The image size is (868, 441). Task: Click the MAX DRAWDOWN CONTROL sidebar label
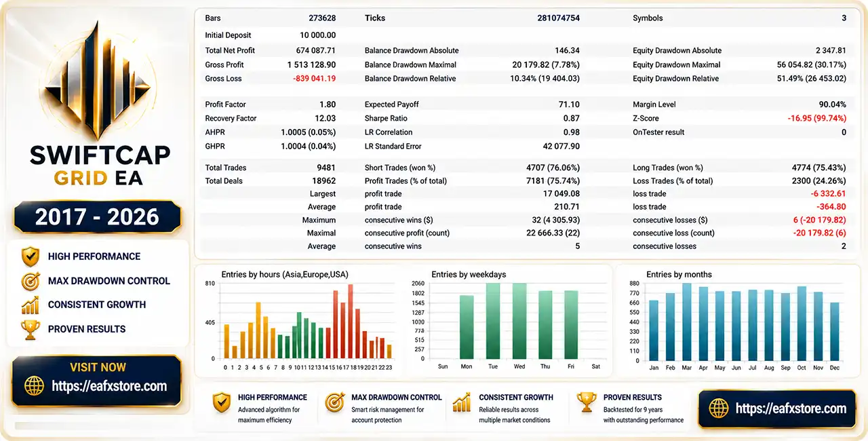[109, 281]
